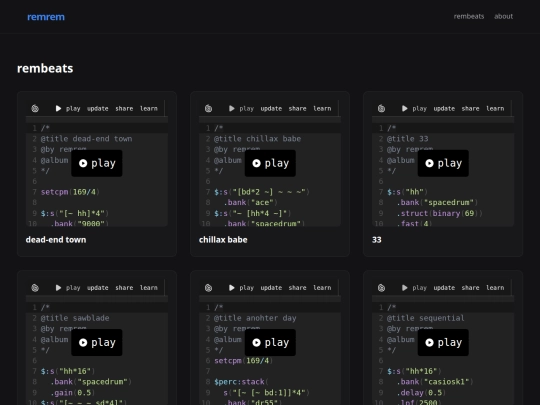Click toolbar play in dead-end town card
This screenshot has height=405, width=540.
click(x=68, y=108)
